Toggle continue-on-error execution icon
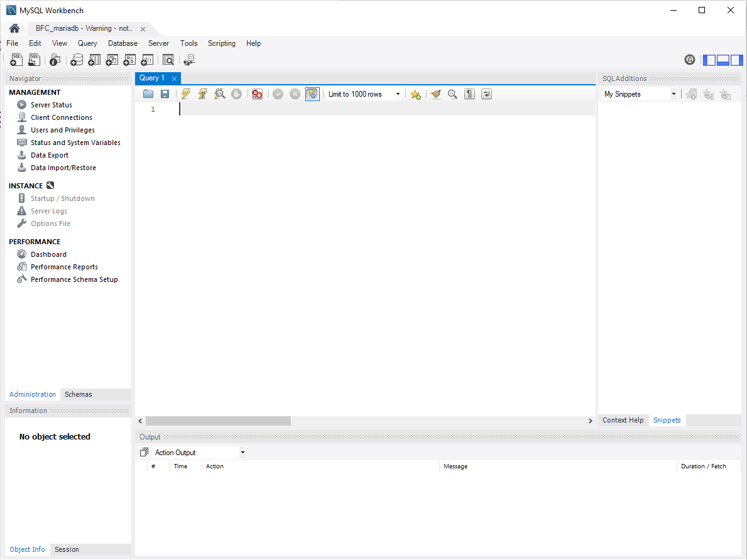747x560 pixels. point(257,94)
